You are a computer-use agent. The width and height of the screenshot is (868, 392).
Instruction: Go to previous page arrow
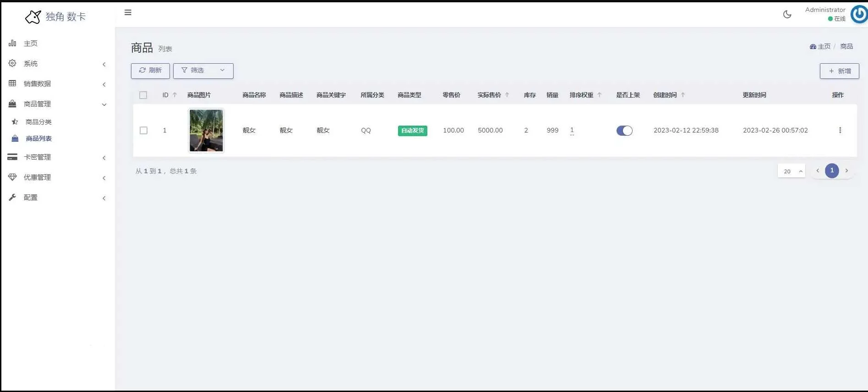click(818, 171)
